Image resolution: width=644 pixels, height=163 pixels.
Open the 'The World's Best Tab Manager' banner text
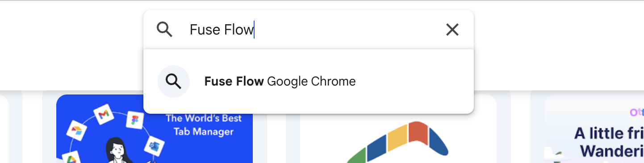pos(204,125)
